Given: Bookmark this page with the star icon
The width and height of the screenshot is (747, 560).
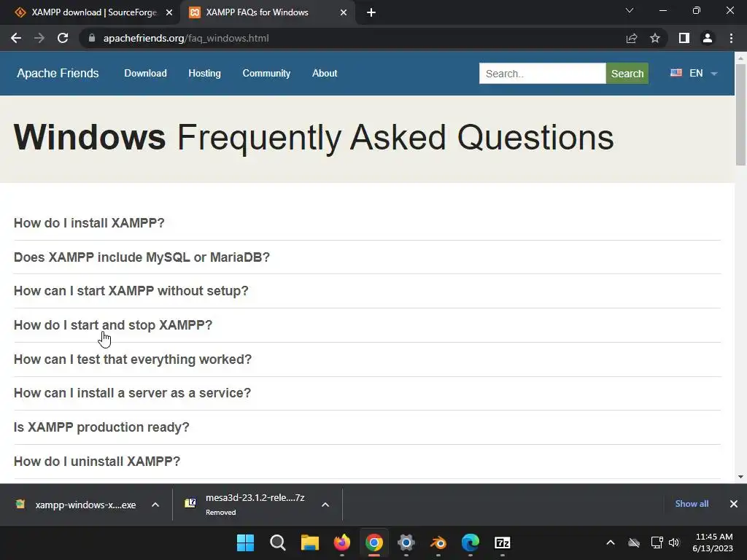Looking at the screenshot, I should (x=655, y=38).
